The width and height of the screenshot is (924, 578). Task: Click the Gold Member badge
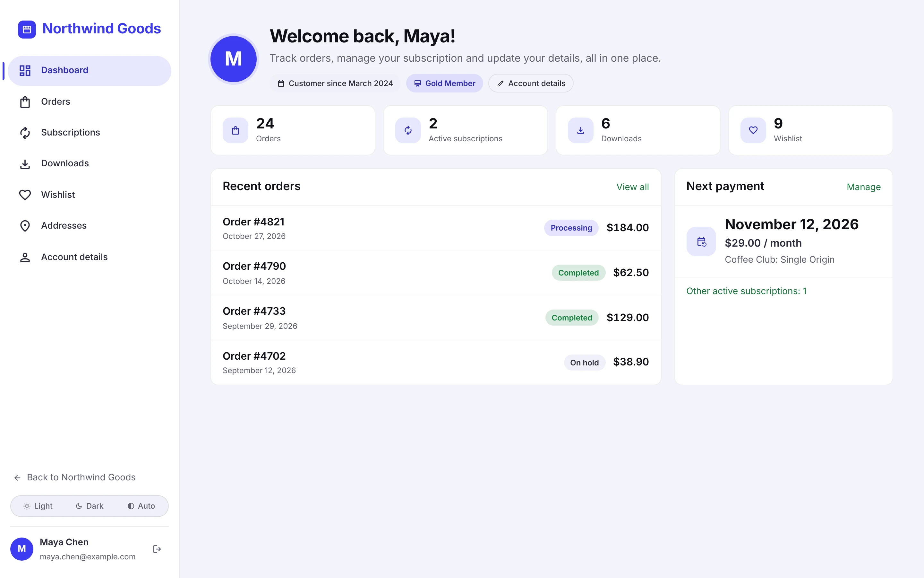(444, 83)
